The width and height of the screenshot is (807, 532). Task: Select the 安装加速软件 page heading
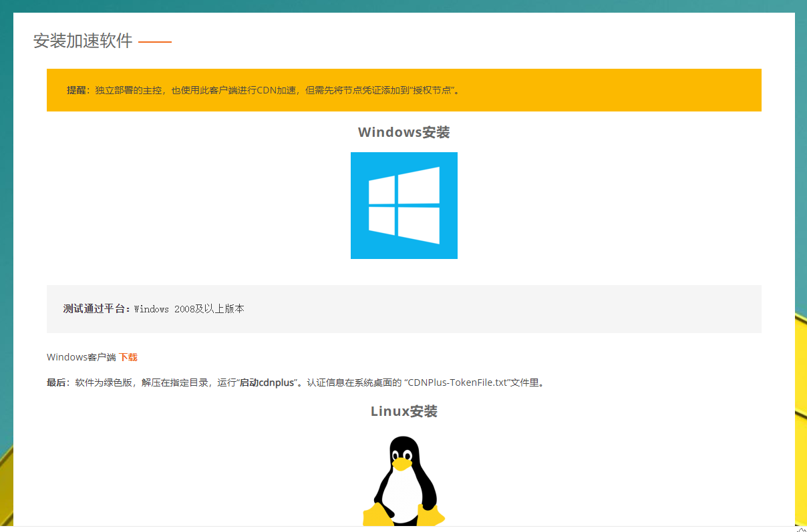coord(83,41)
